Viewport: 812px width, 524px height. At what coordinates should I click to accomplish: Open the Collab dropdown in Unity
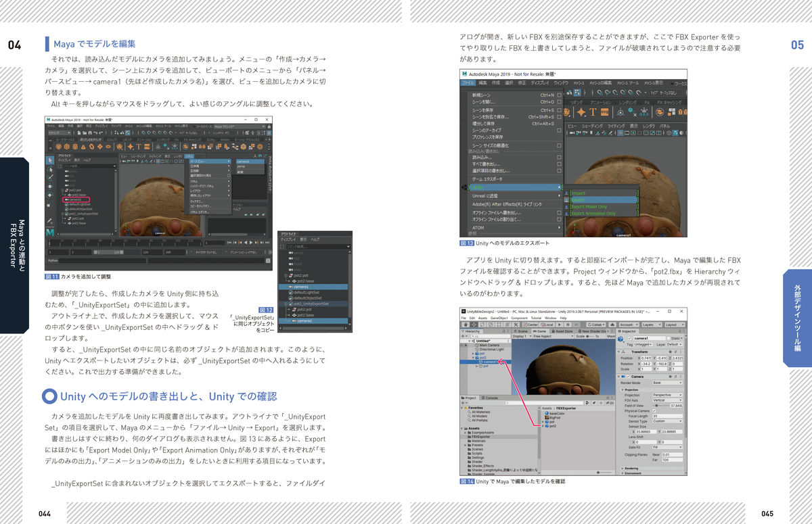(x=596, y=325)
